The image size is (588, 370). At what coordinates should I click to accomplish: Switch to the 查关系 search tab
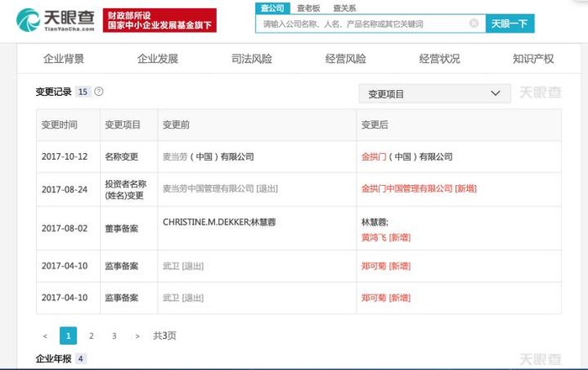point(344,8)
